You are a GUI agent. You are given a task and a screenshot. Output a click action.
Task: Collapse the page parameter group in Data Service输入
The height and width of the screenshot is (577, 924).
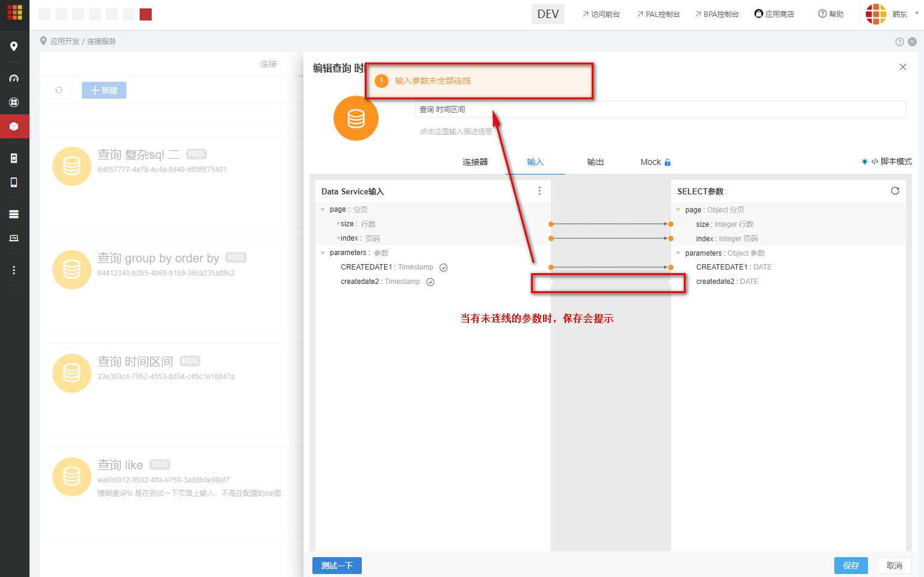tap(323, 209)
